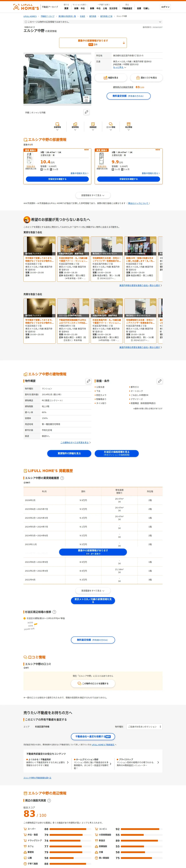Open 'ホームズマンション売却' content chevron
Viewport: 186px width, 868px height.
[110, 764]
